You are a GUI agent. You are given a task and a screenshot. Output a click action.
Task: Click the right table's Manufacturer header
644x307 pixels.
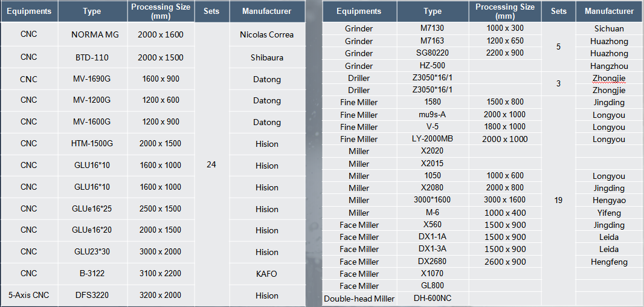[x=609, y=11]
